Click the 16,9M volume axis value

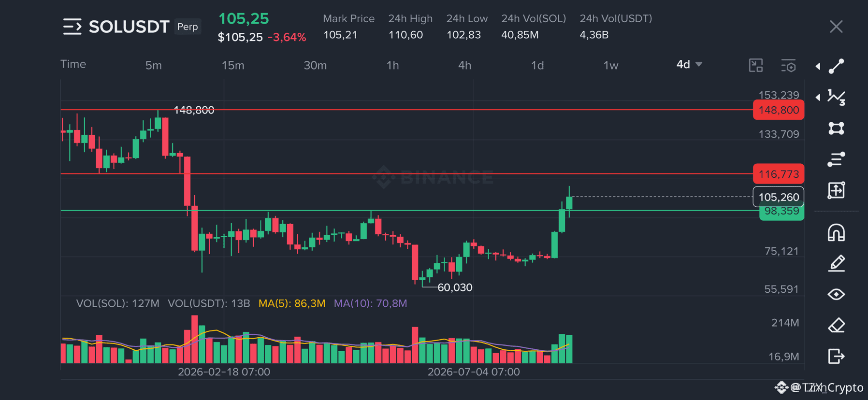point(783,357)
